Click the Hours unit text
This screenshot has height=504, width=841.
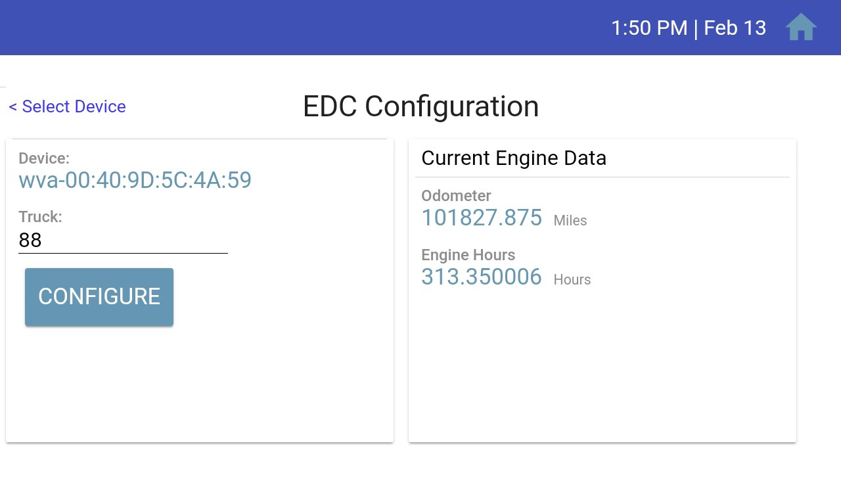[572, 280]
